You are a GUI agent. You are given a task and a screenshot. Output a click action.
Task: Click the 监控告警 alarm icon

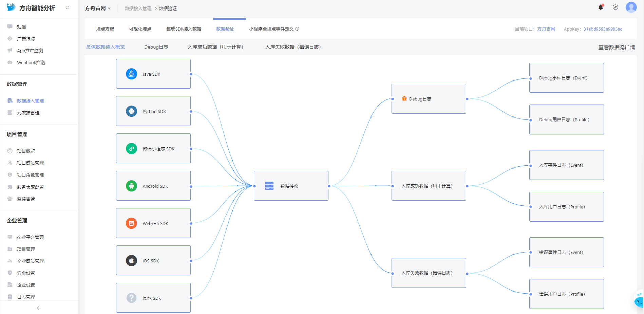[x=10, y=199]
